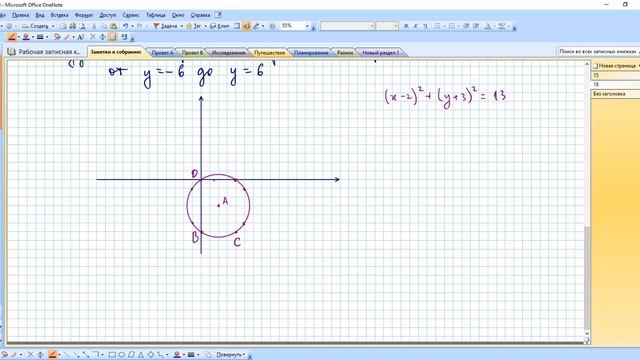Toggle bold formatting
Viewport: 640px width, 360px height.
point(406,26)
